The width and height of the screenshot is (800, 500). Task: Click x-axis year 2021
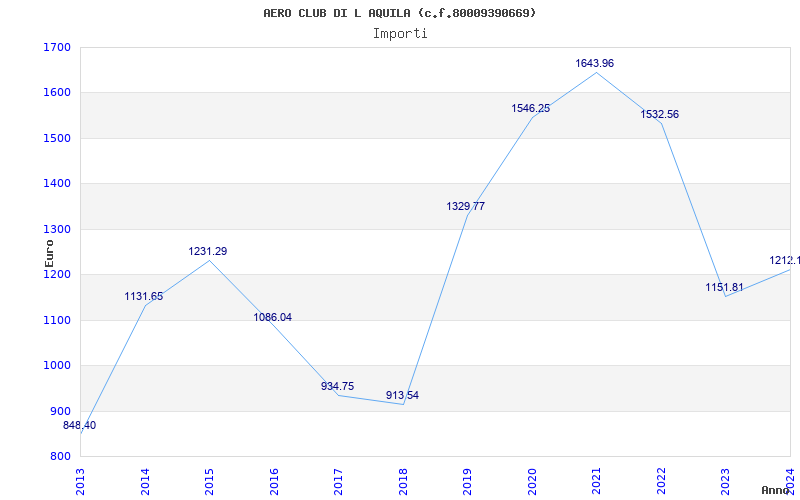[596, 481]
